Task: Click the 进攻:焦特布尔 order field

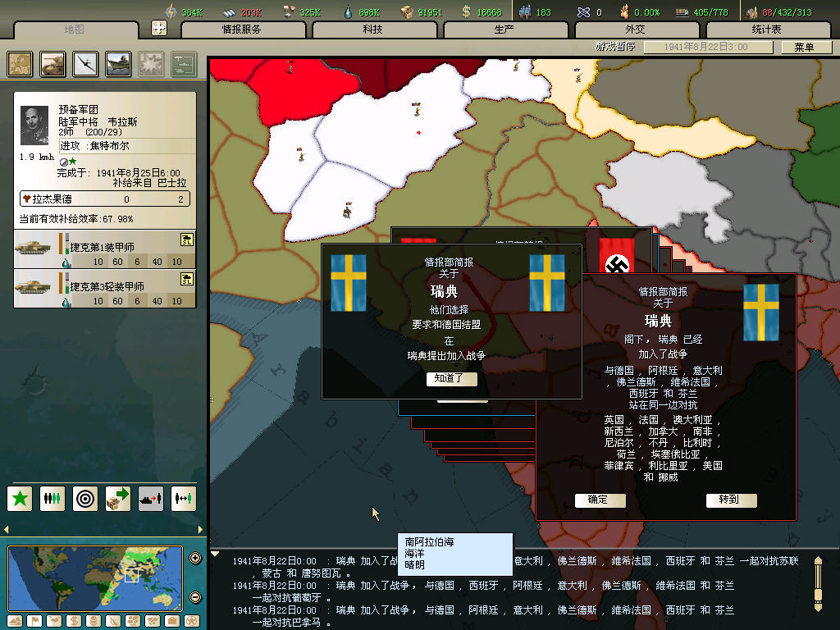Action: pos(127,146)
